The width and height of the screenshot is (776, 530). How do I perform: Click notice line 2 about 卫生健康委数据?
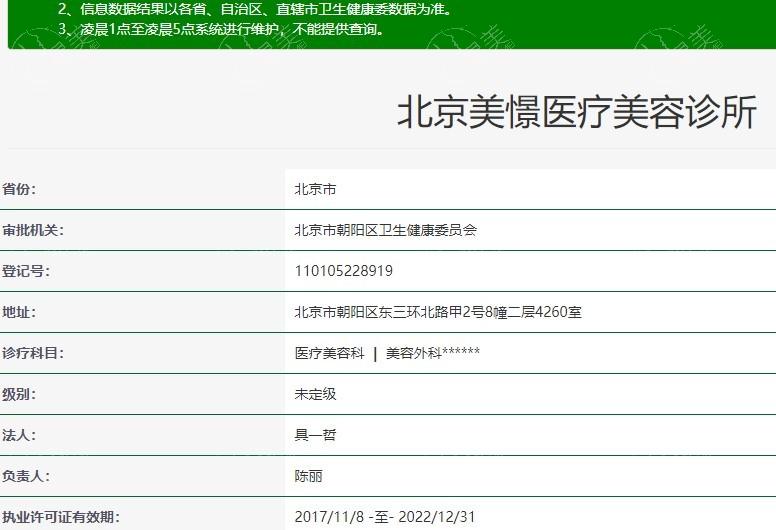coord(255,9)
